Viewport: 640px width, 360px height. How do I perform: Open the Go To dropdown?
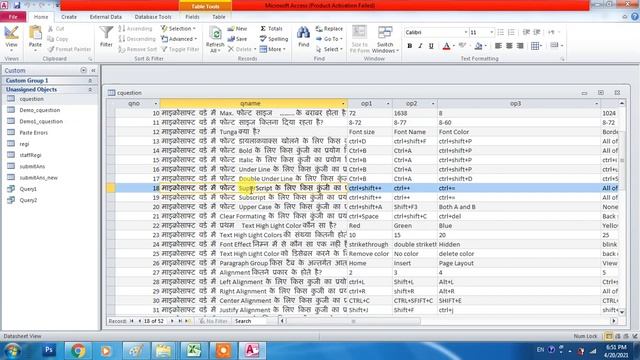[x=330, y=39]
